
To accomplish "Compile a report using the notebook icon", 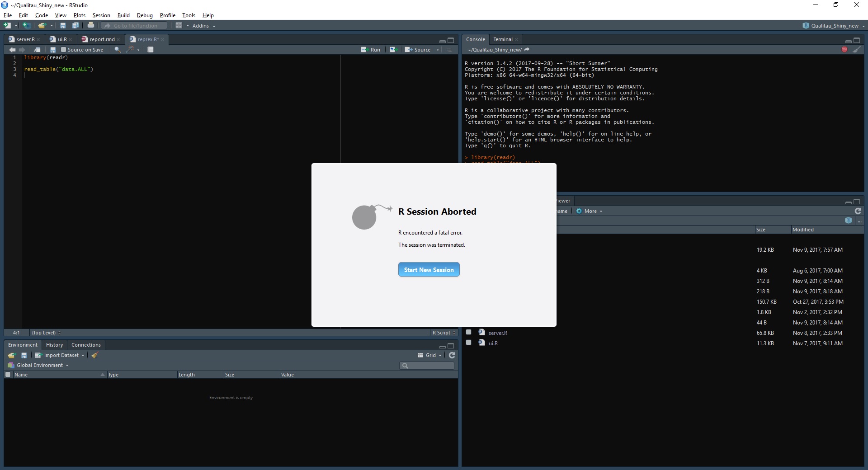I will click(x=151, y=50).
